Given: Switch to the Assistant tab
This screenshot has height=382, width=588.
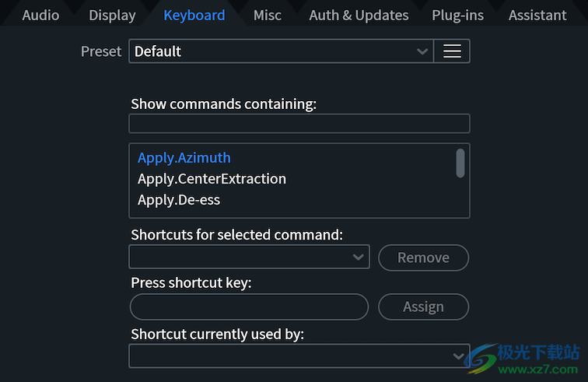Looking at the screenshot, I should (x=537, y=15).
